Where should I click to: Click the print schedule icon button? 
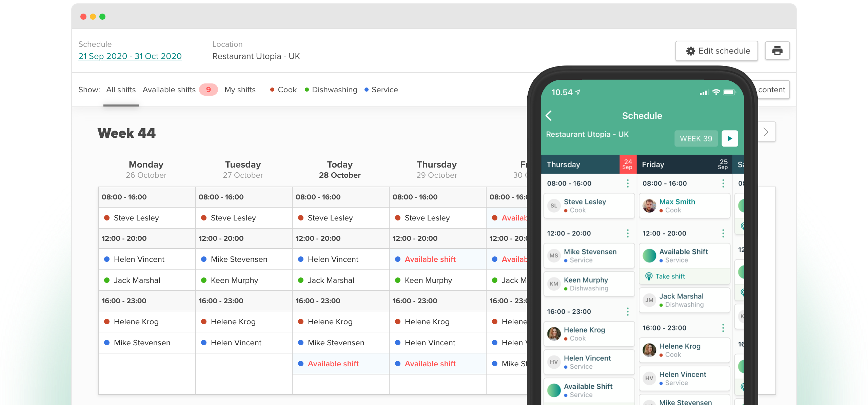777,51
